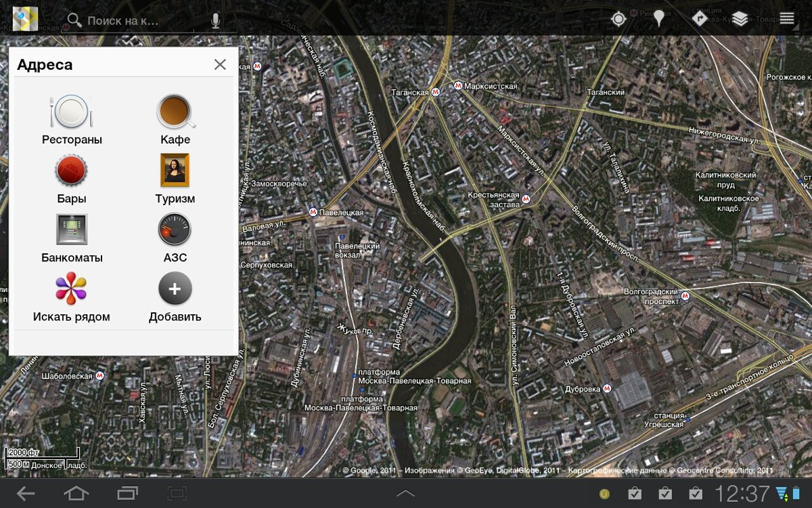This screenshot has width=812, height=508.
Task: Open the Туризм Mona Lisa icon
Action: [175, 170]
